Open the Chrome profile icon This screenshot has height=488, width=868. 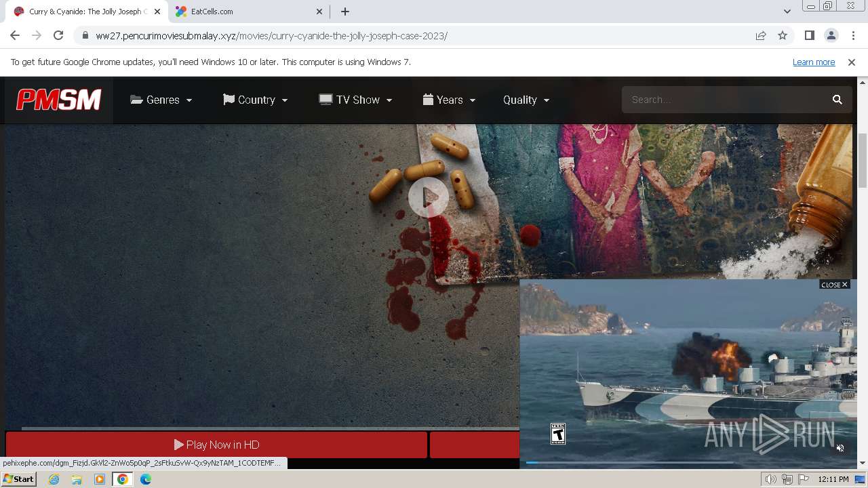tap(831, 35)
